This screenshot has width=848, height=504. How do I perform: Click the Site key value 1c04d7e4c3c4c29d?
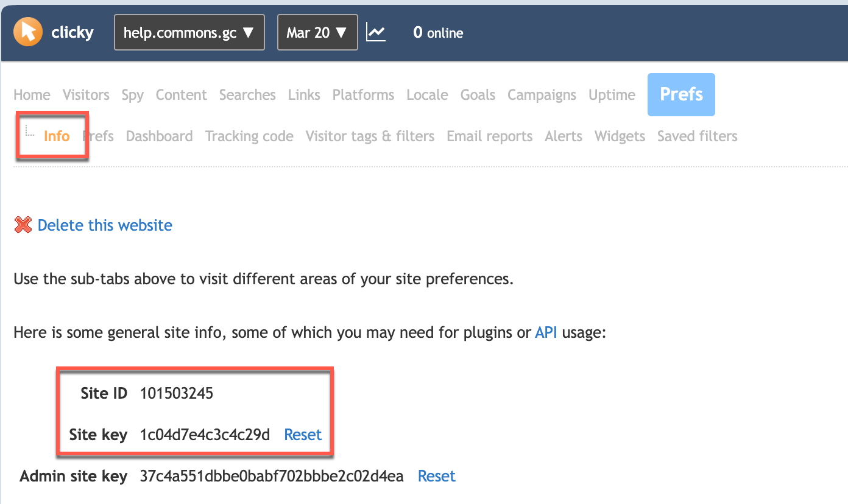pos(205,435)
